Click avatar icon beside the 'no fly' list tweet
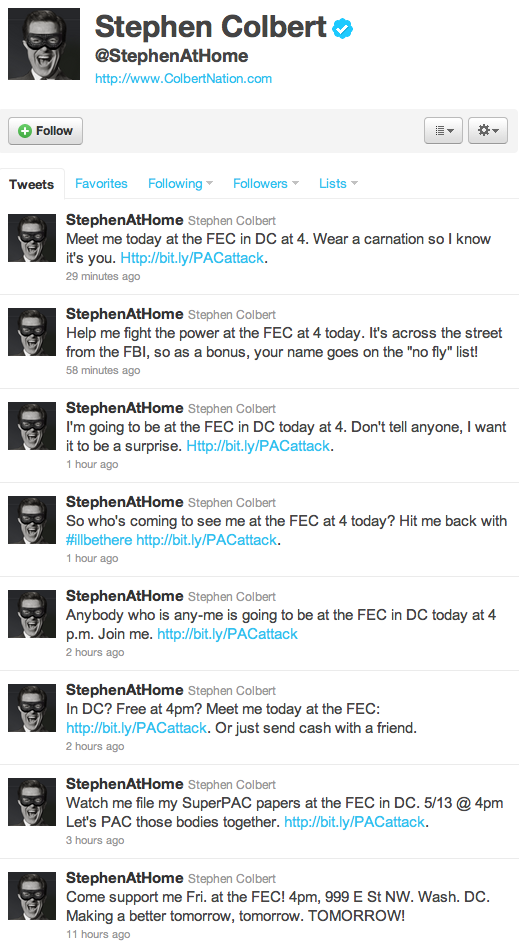Viewport: 519px width, 948px height. (x=32, y=332)
